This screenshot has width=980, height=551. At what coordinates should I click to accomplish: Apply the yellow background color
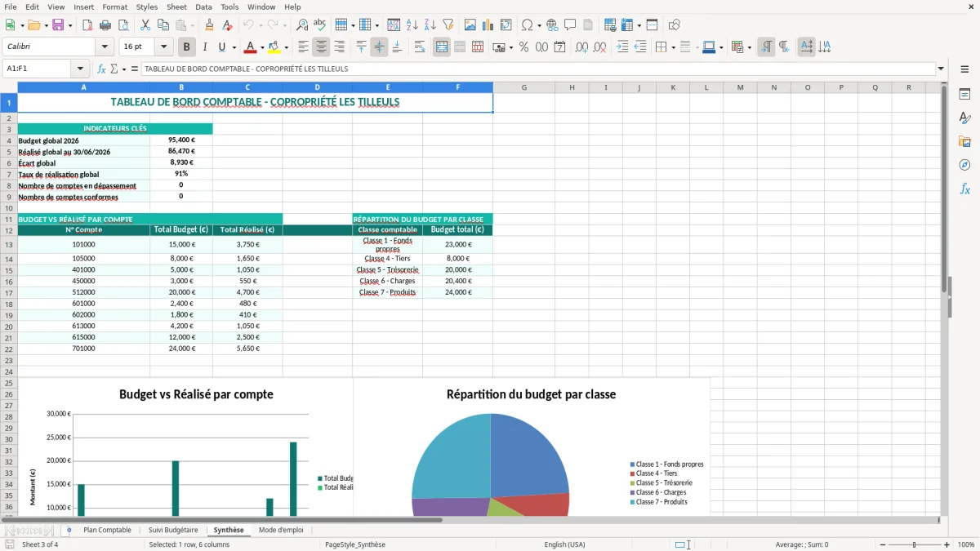274,47
